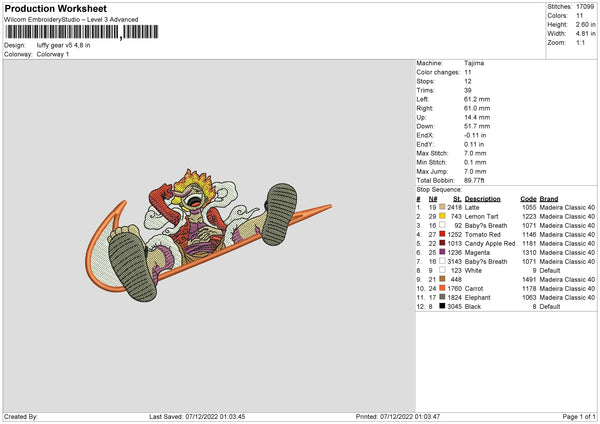Click the 'Elephant' description text

pos(478,297)
